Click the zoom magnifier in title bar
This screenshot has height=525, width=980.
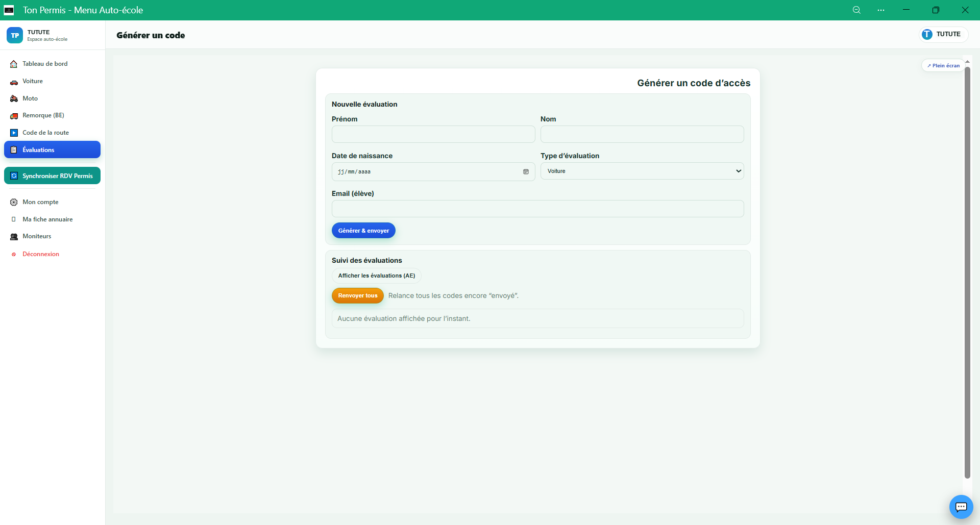856,10
